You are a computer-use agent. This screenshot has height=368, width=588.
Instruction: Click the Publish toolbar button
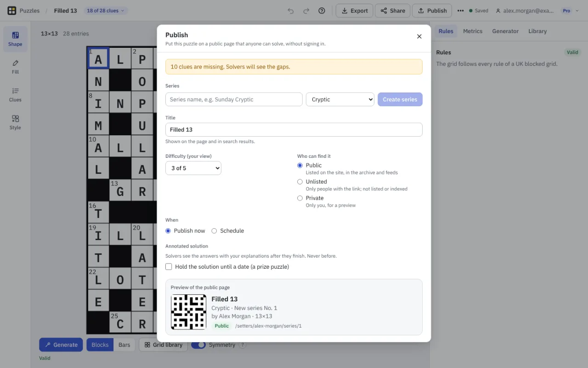click(432, 11)
